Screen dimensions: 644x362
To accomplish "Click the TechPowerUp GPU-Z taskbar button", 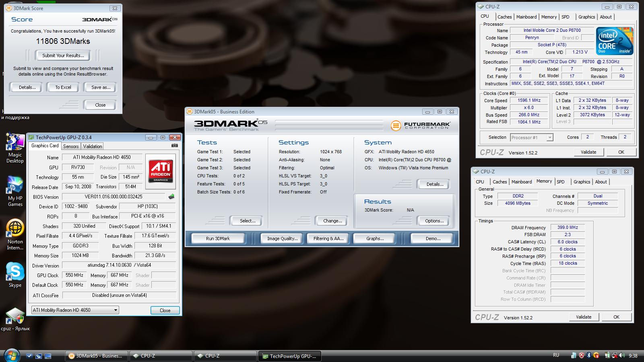I will click(x=290, y=356).
